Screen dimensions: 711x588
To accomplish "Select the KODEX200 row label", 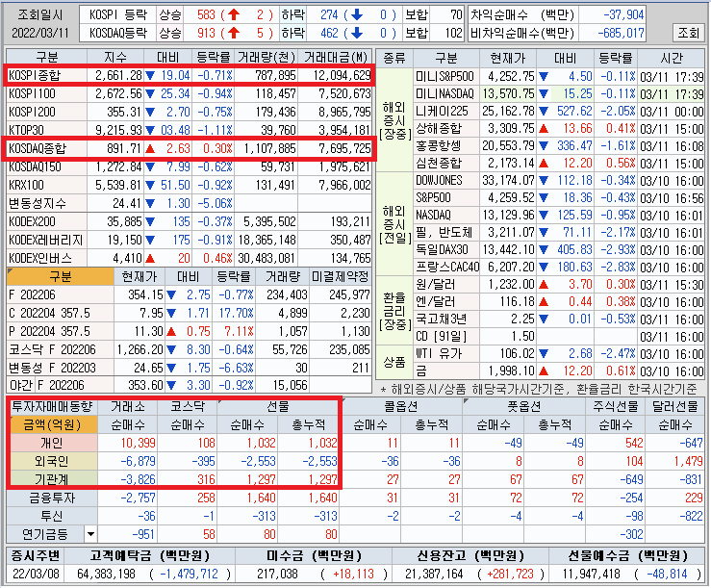I will click(x=32, y=222).
